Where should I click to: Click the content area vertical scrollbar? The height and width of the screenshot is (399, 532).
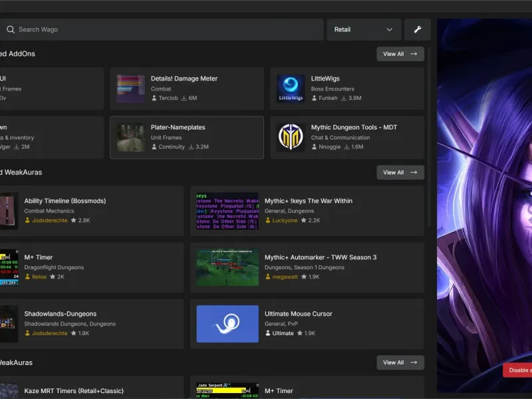coord(429,138)
